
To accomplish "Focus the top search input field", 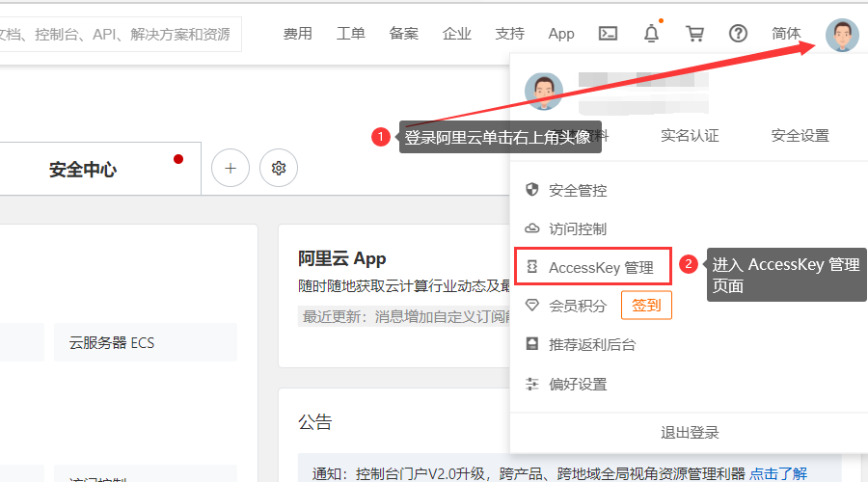I will coord(121,35).
